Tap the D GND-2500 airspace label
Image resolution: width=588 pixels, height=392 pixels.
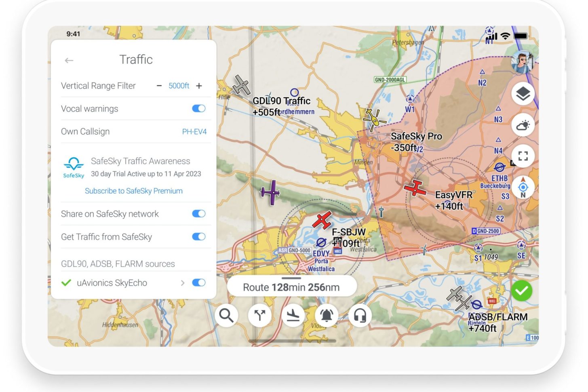pyautogui.click(x=486, y=231)
